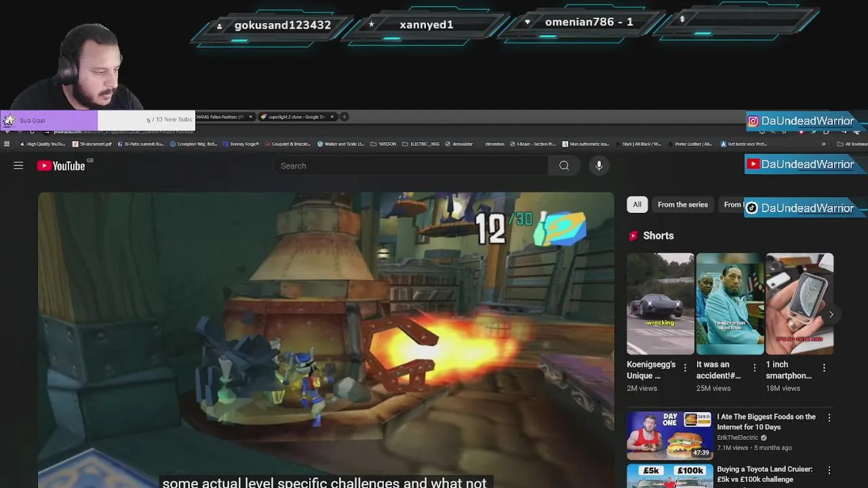Click the Shorts section logo icon

click(633, 236)
